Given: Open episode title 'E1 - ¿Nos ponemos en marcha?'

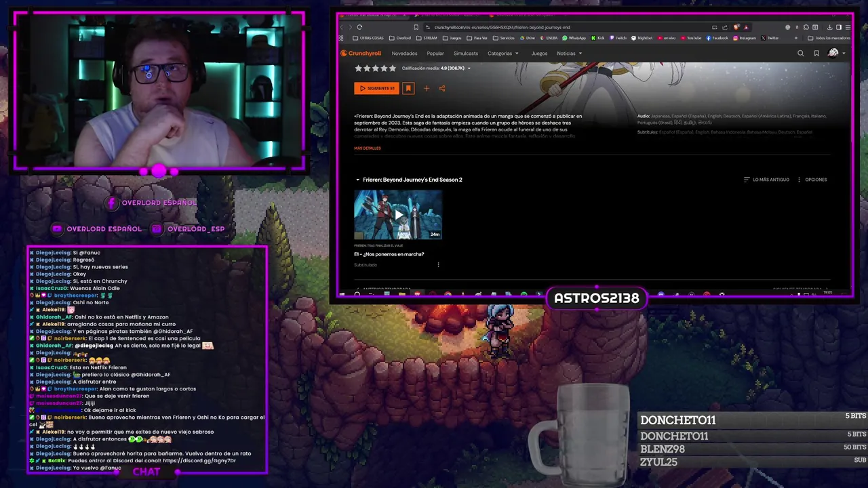Looking at the screenshot, I should pos(389,254).
